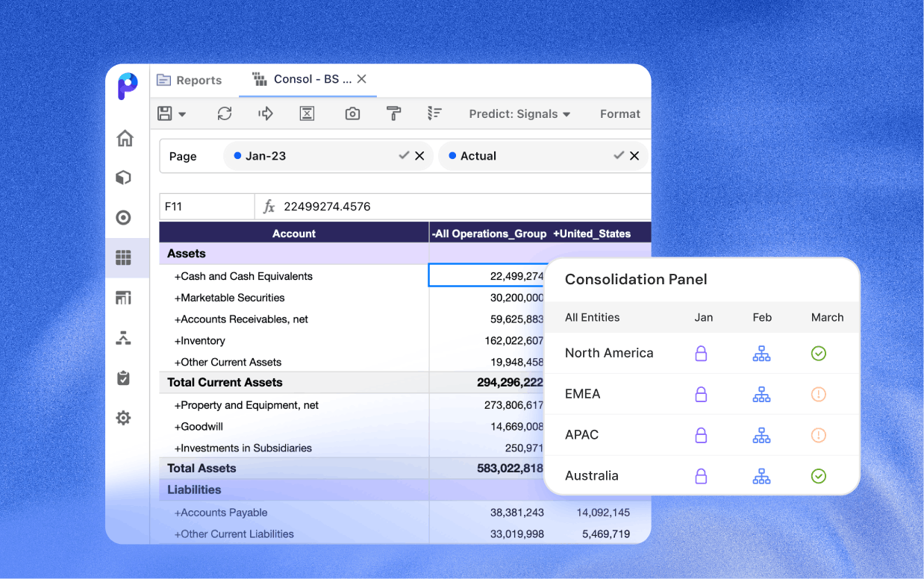Expand the +United_States column header

click(x=592, y=234)
